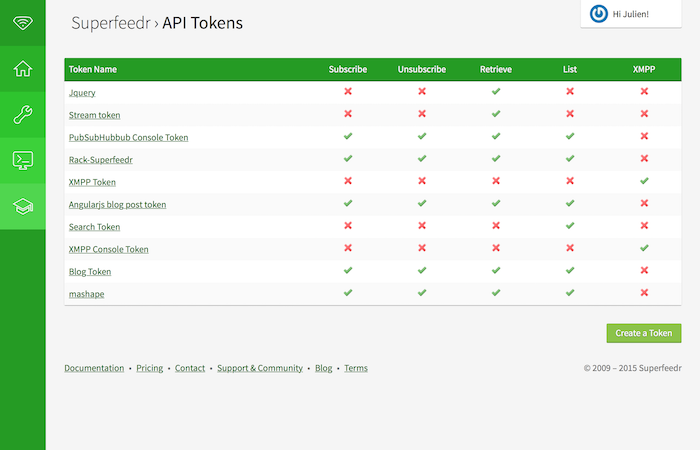Viewport: 700px width, 450px height.
Task: Click the Retrieve column header
Action: [496, 69]
